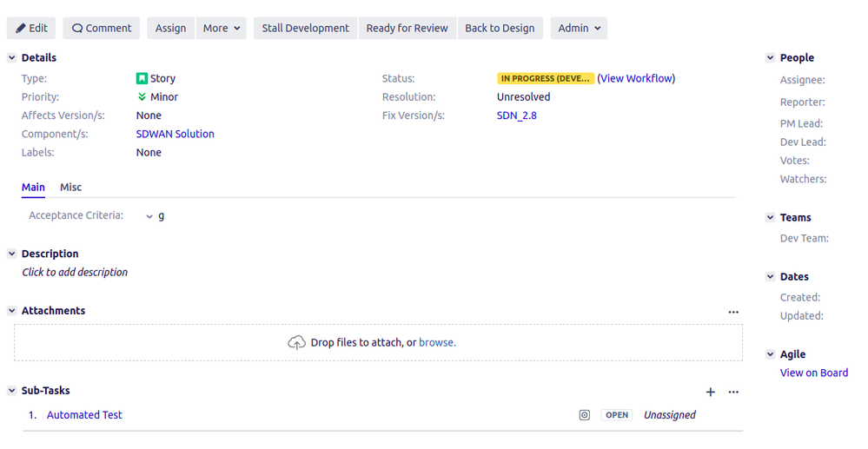Viewport: 868px width, 449px height.
Task: Click Stall Development transition button
Action: tap(306, 29)
